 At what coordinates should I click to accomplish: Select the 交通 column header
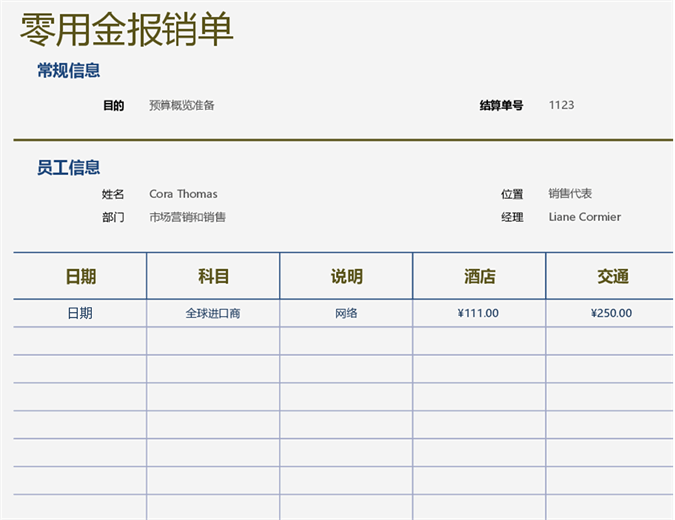(611, 277)
